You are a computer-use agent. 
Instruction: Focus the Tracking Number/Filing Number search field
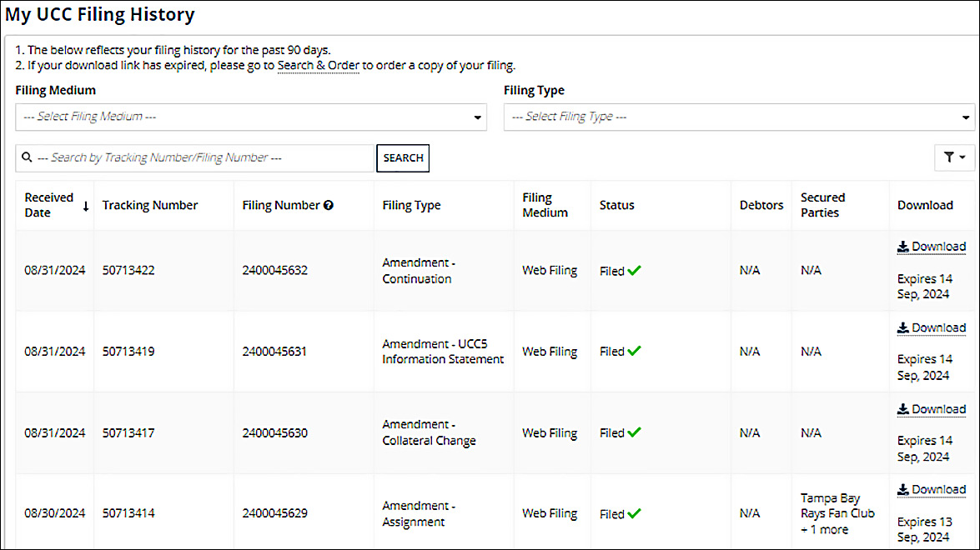(x=200, y=157)
